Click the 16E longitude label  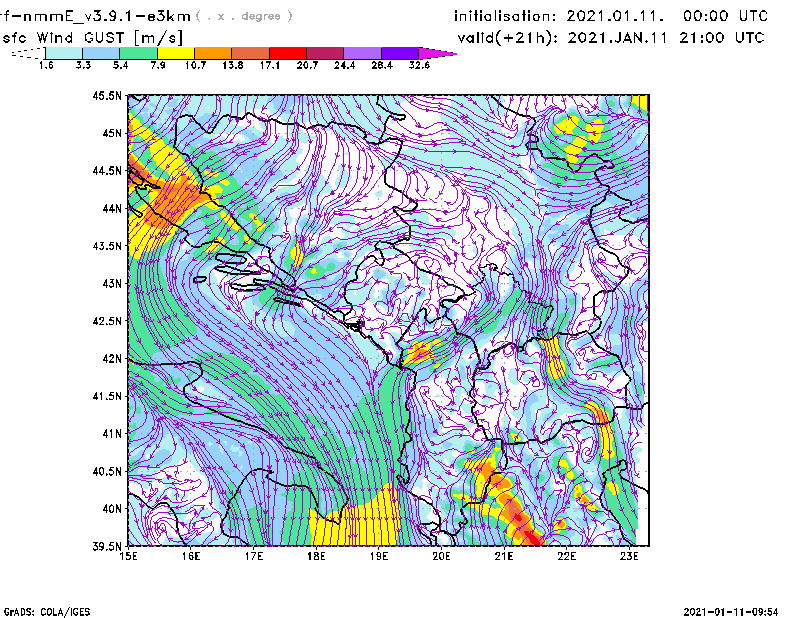[191, 556]
